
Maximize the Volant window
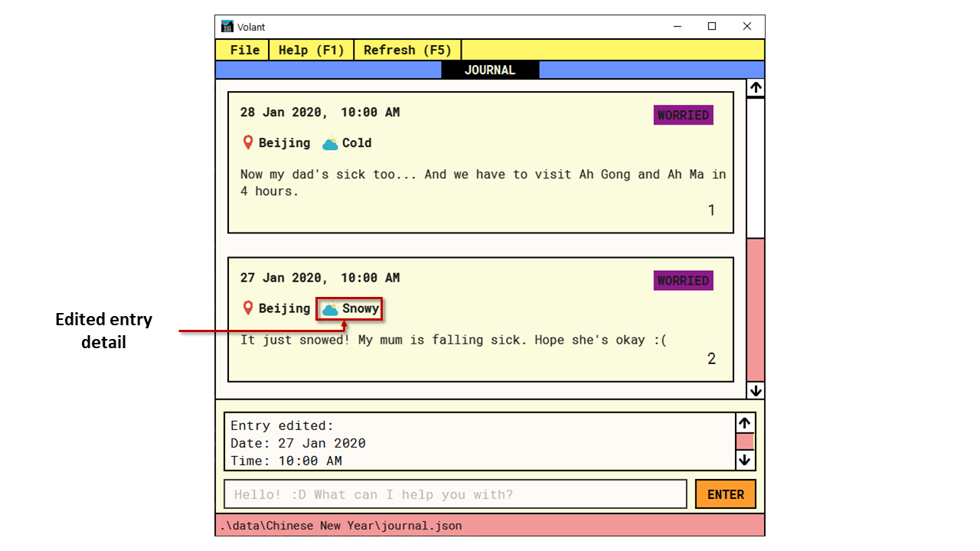click(712, 27)
